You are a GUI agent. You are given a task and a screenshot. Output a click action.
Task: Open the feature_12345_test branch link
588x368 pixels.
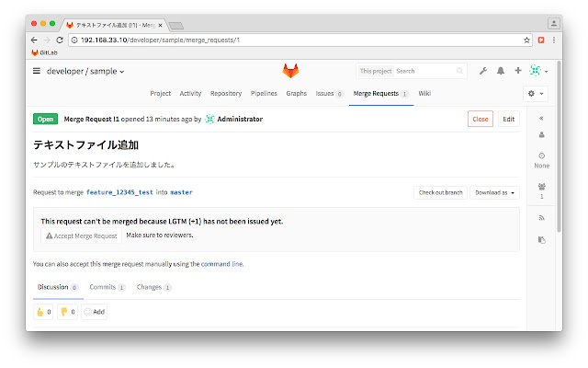point(119,192)
